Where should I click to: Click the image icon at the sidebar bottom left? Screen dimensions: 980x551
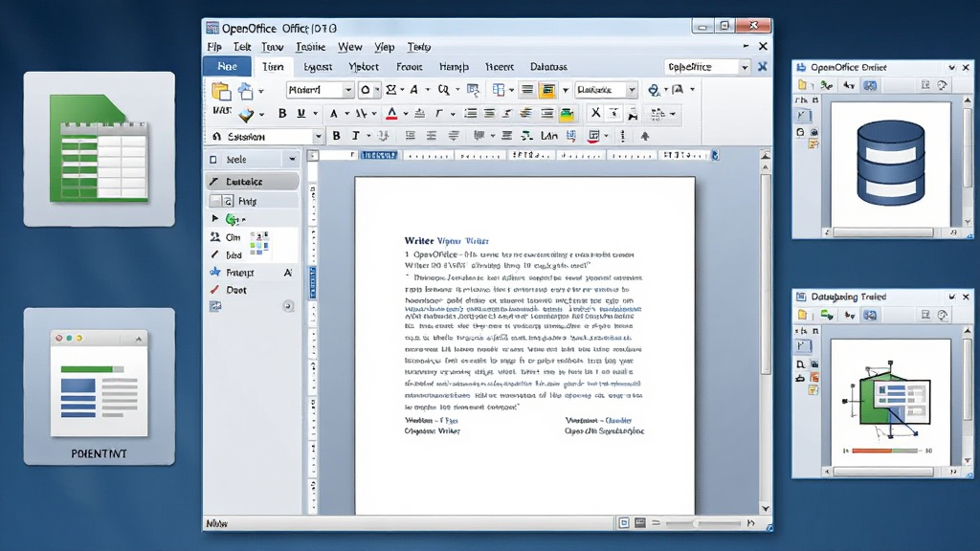click(x=215, y=306)
